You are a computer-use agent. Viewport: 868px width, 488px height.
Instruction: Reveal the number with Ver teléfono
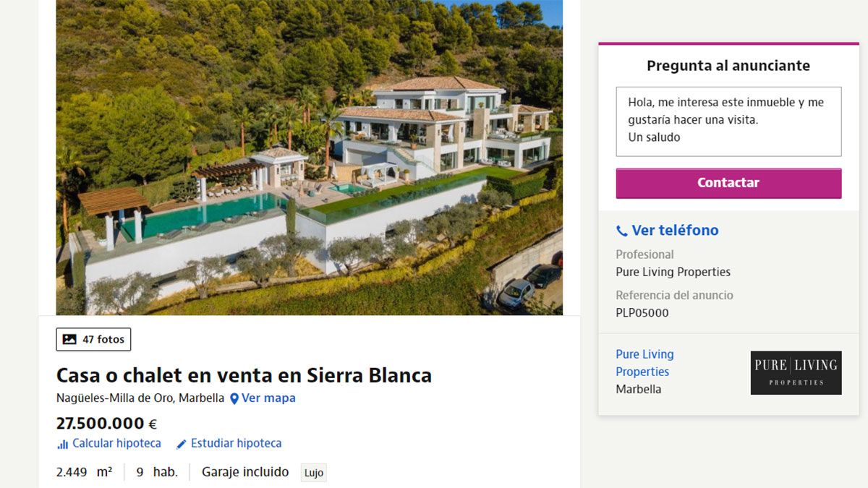click(x=675, y=231)
